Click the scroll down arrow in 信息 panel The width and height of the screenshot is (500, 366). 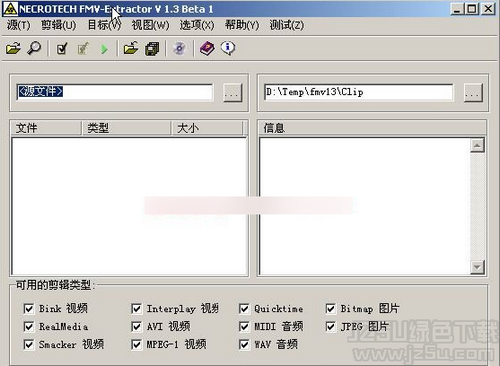coord(477,267)
